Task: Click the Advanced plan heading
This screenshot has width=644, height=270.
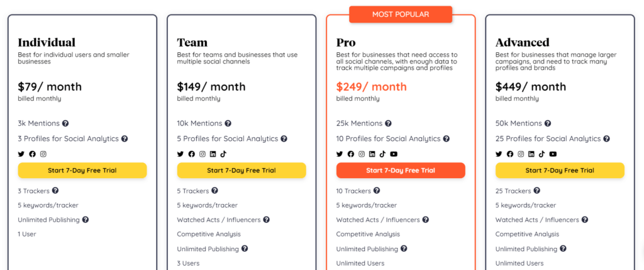Action: 523,42
